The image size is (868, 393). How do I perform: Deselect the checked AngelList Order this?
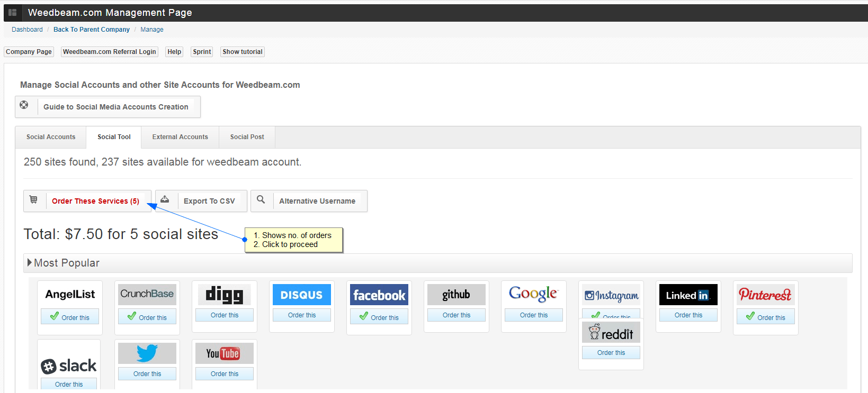(x=70, y=317)
